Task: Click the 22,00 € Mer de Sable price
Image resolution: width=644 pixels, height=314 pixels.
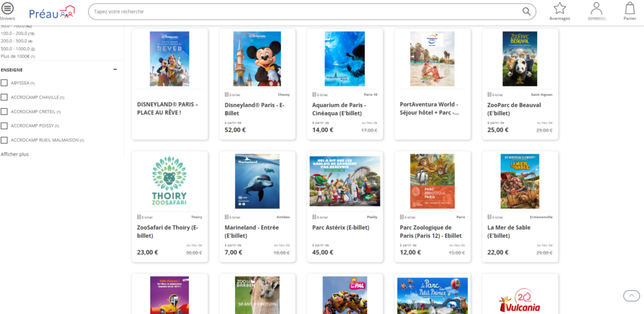Action: (497, 252)
